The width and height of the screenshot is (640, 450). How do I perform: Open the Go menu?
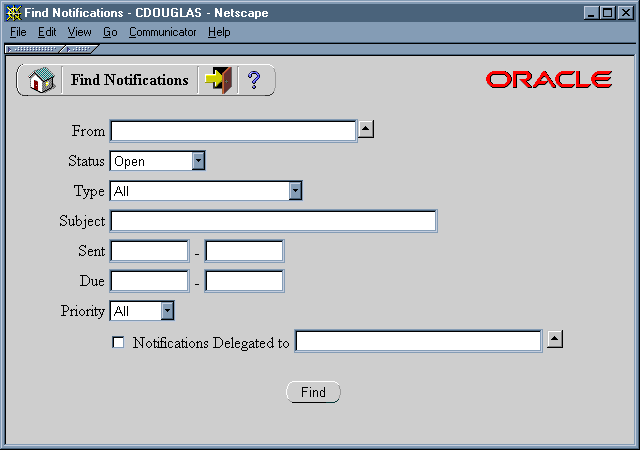point(110,32)
